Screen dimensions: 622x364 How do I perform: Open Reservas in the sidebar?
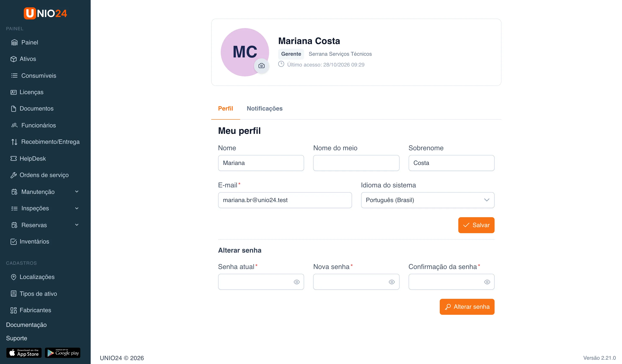pyautogui.click(x=45, y=225)
